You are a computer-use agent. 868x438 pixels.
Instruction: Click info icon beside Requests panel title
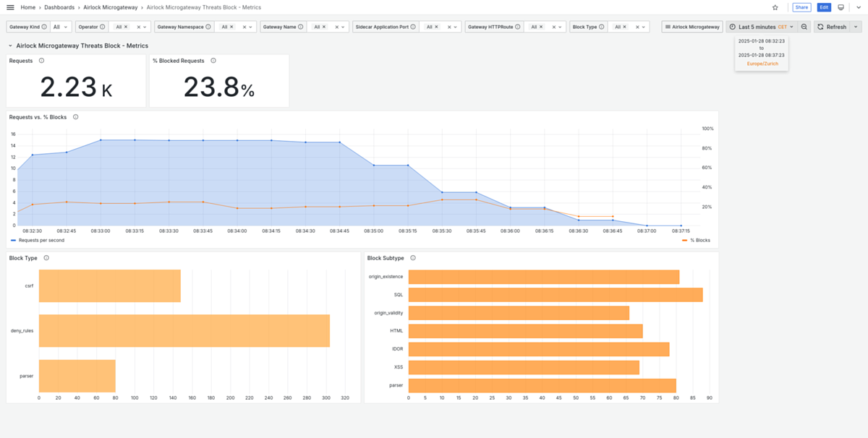41,61
